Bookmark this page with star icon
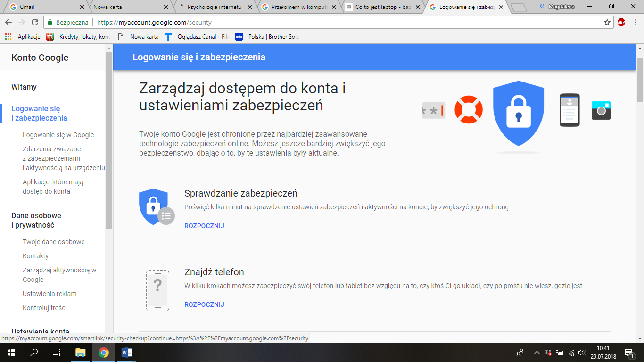The height and width of the screenshot is (362, 644). 607,22
